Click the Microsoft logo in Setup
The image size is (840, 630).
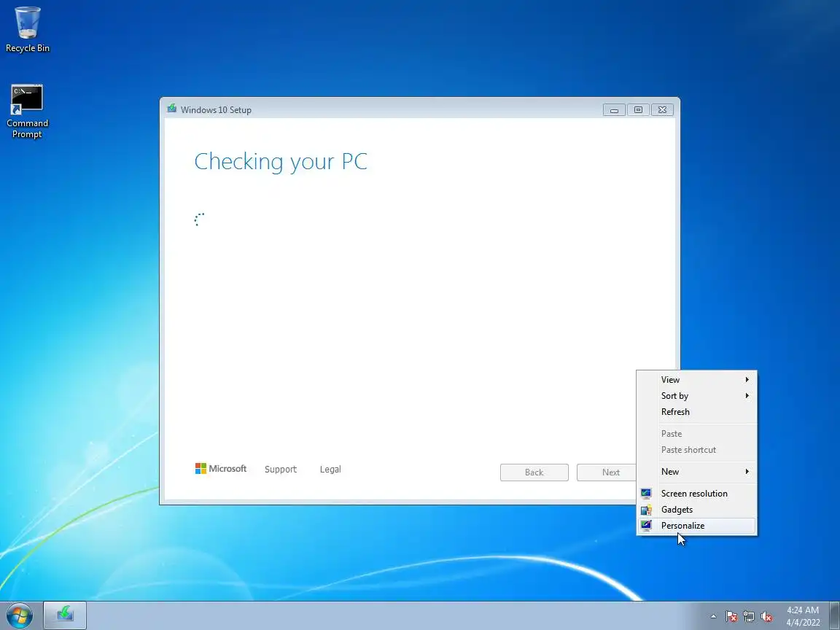[x=221, y=469]
